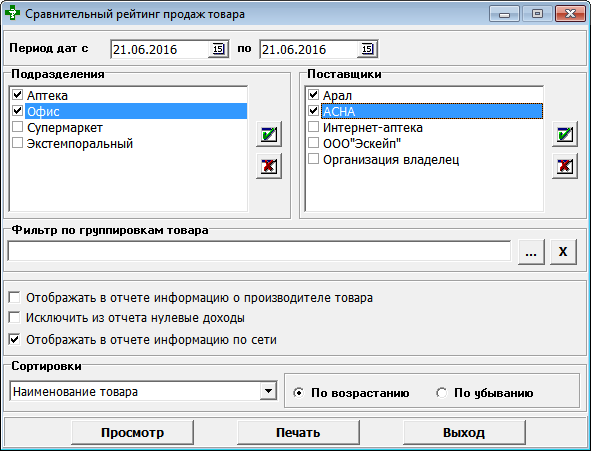Viewport: 591px width, 451px height.
Task: Check the Супермаркет checkbox
Action: pos(17,127)
